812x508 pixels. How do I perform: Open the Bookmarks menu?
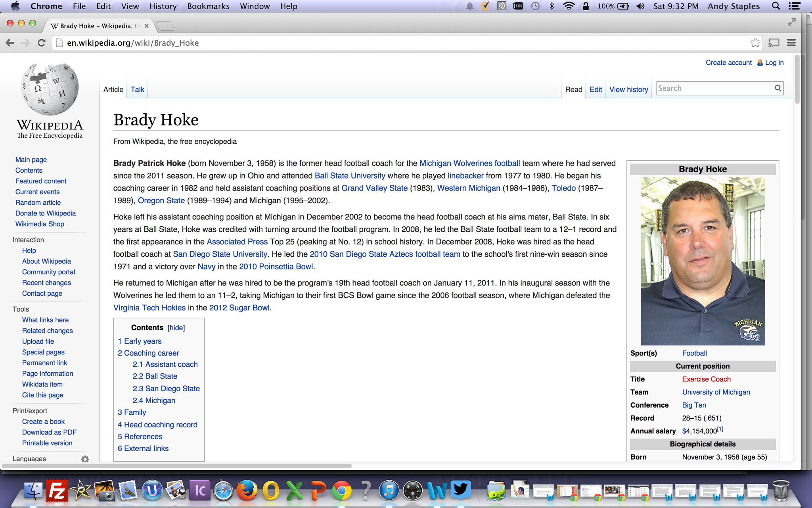point(208,6)
